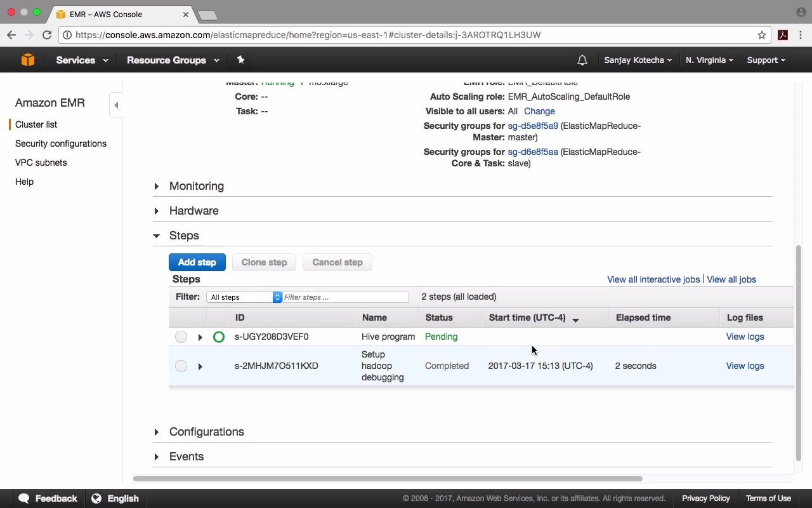The width and height of the screenshot is (812, 508).
Task: Open the notifications bell
Action: (x=582, y=60)
